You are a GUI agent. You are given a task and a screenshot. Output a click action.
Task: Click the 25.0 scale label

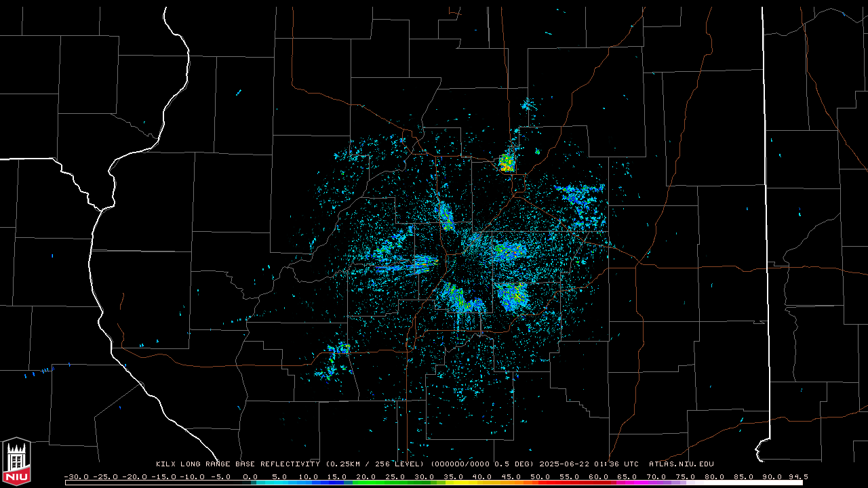(396, 476)
